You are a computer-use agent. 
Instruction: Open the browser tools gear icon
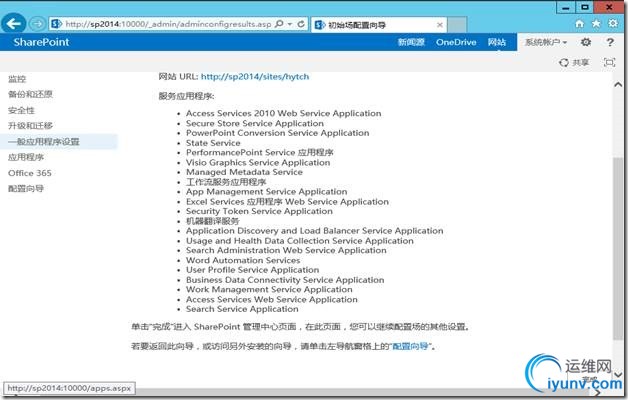613,24
